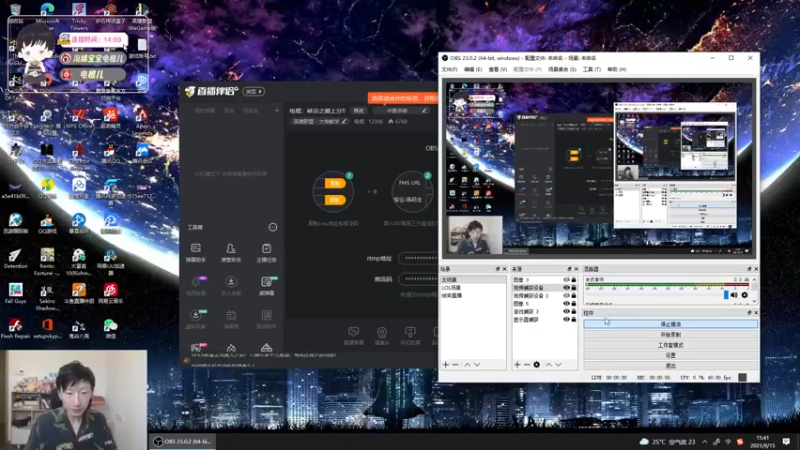
Task: Open the 工具(T) menu in OBS
Action: tap(592, 69)
